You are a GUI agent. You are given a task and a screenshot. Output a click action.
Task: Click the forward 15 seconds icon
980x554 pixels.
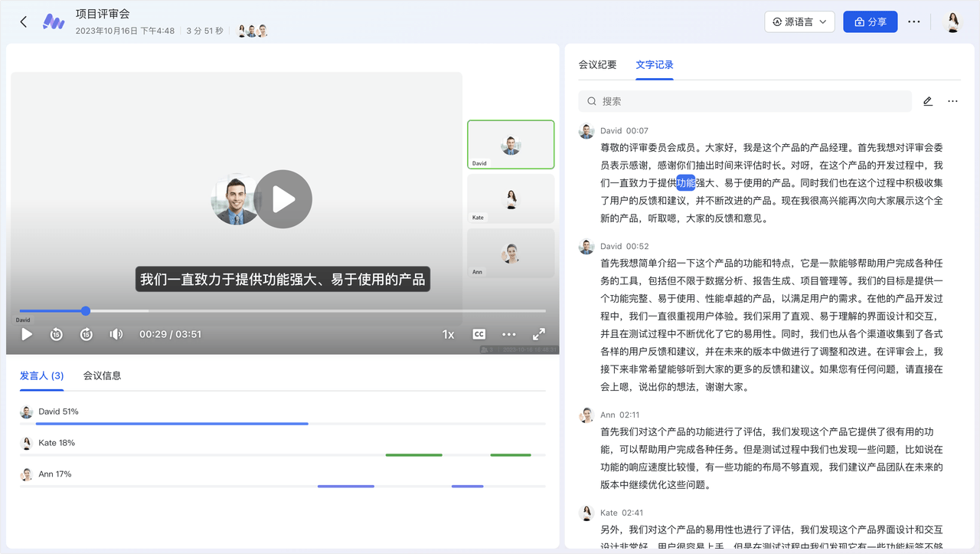pyautogui.click(x=87, y=334)
